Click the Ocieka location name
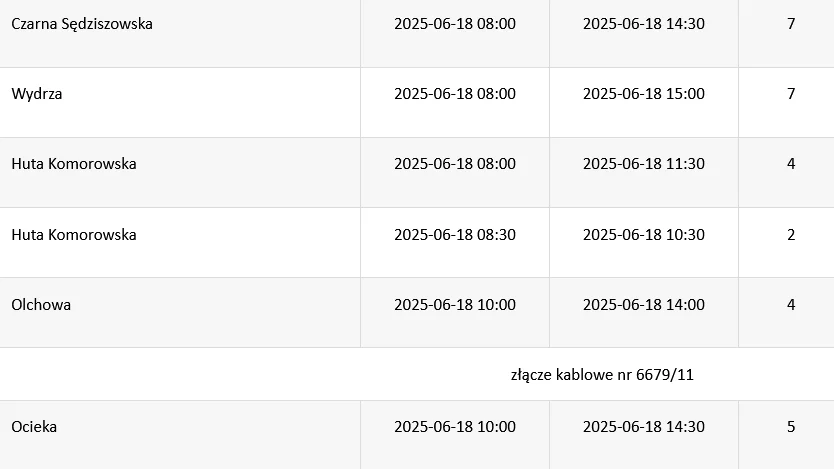This screenshot has height=469, width=834. [34, 426]
